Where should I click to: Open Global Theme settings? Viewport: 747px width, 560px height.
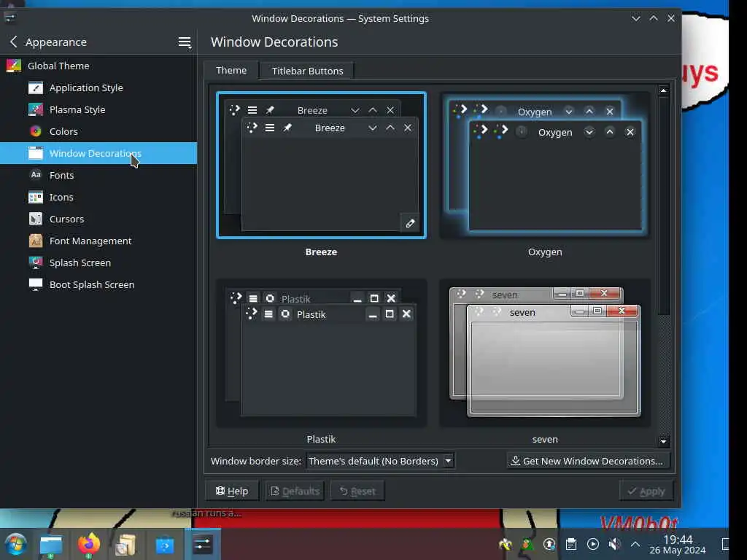pyautogui.click(x=98, y=66)
